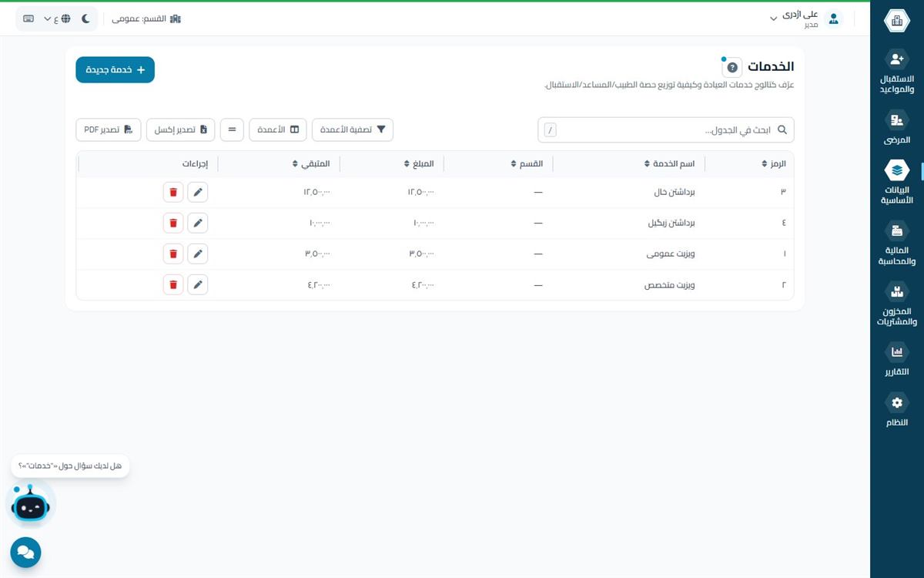The width and height of the screenshot is (924, 578).
Task: Open Reception and Appointments sidebar section
Action: (x=896, y=72)
